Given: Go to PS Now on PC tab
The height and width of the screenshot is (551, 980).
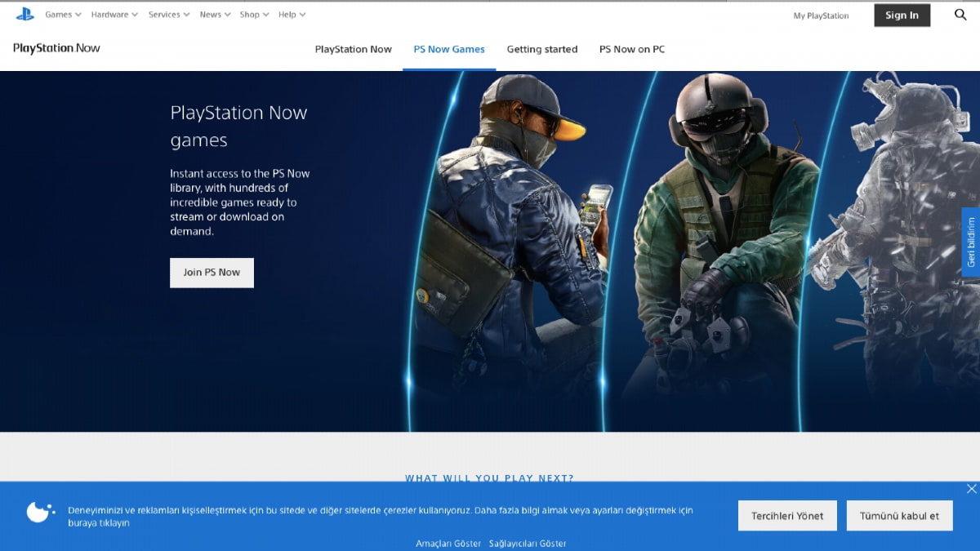Looking at the screenshot, I should (631, 49).
